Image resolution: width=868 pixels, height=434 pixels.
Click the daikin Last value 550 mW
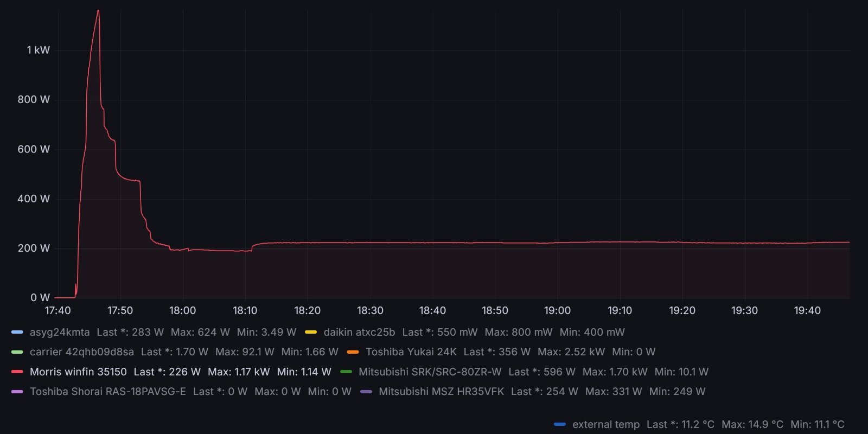tap(440, 332)
